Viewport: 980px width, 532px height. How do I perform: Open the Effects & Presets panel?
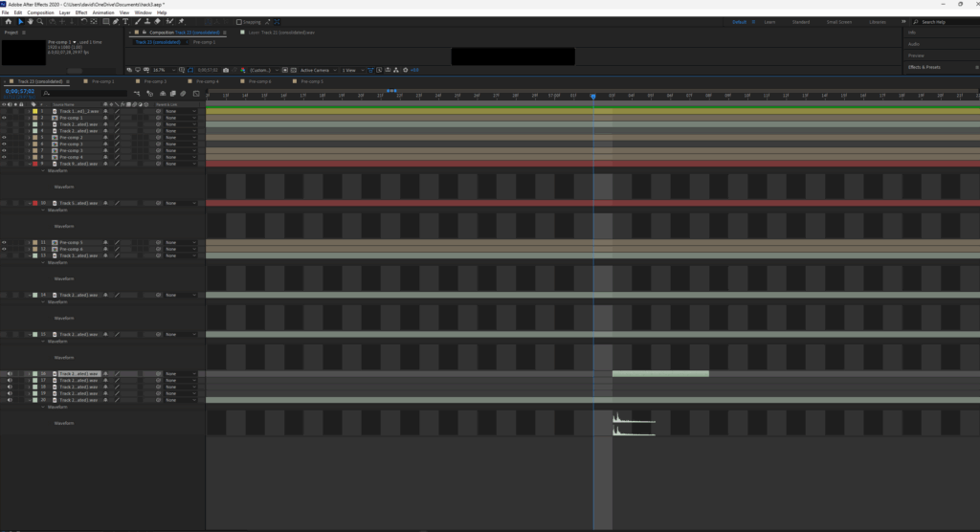click(x=924, y=67)
